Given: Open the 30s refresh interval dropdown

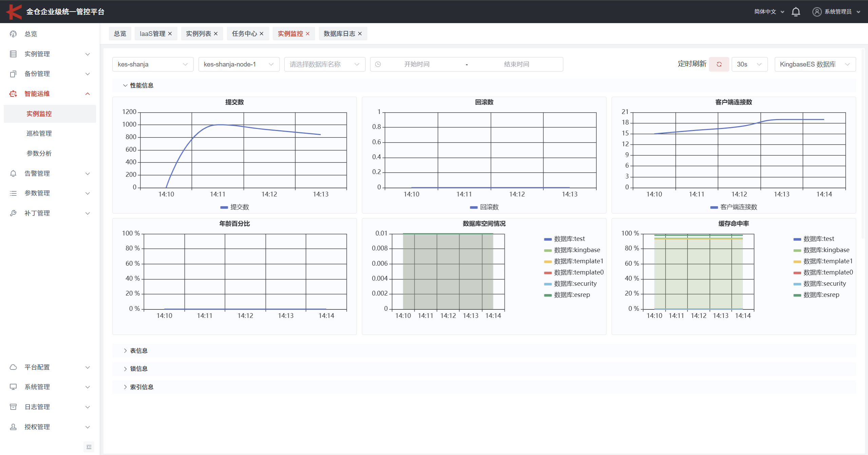Looking at the screenshot, I should click(x=749, y=64).
